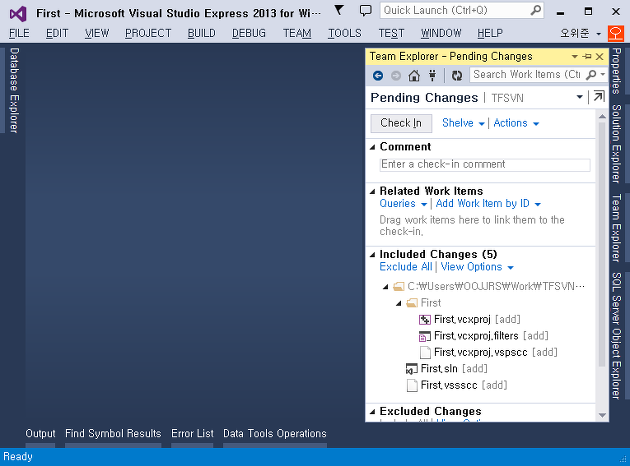
Task: Click the Quick Launch search magnifier
Action: pyautogui.click(x=535, y=10)
